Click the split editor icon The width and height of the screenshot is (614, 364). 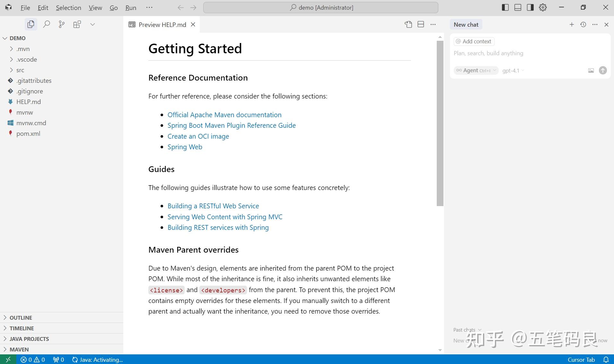click(x=421, y=24)
